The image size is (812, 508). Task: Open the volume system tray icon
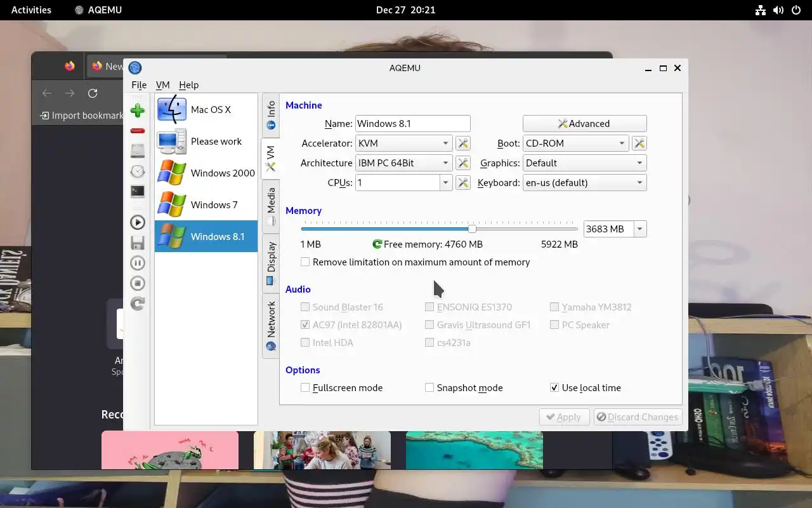pos(778,10)
